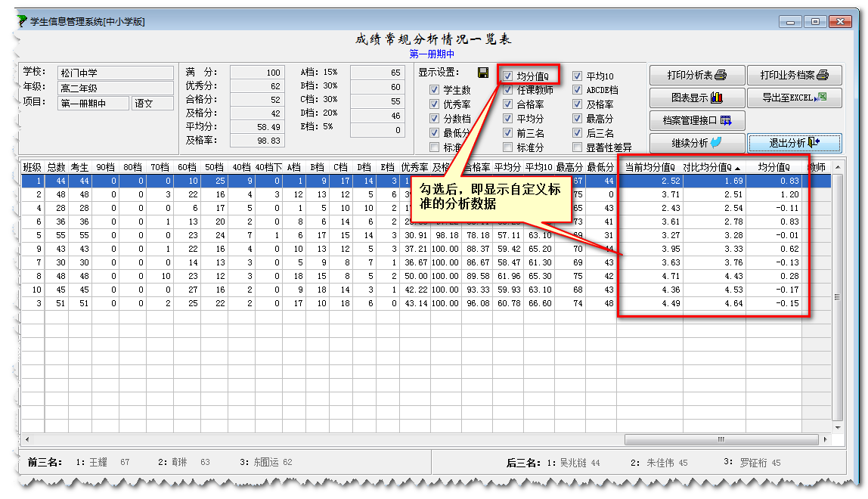Image resolution: width=868 pixels, height=499 pixels.
Task: Enable the 显著性差异 checkbox
Action: tap(578, 147)
